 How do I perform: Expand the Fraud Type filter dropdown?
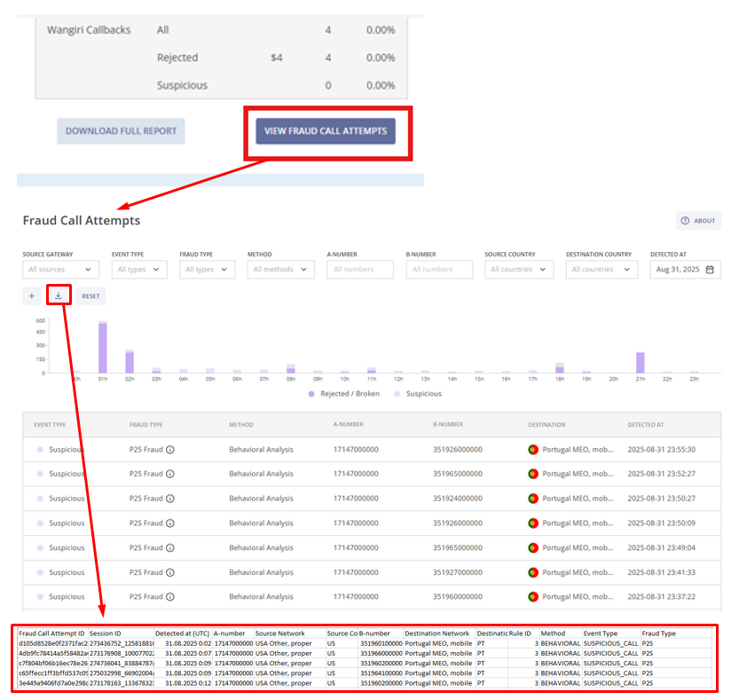click(207, 269)
